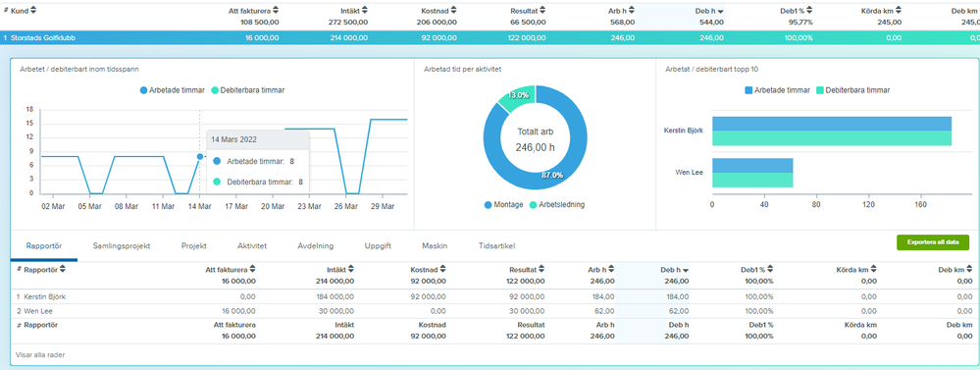Toggle Arbetade timmar series in line chart

coord(173,90)
